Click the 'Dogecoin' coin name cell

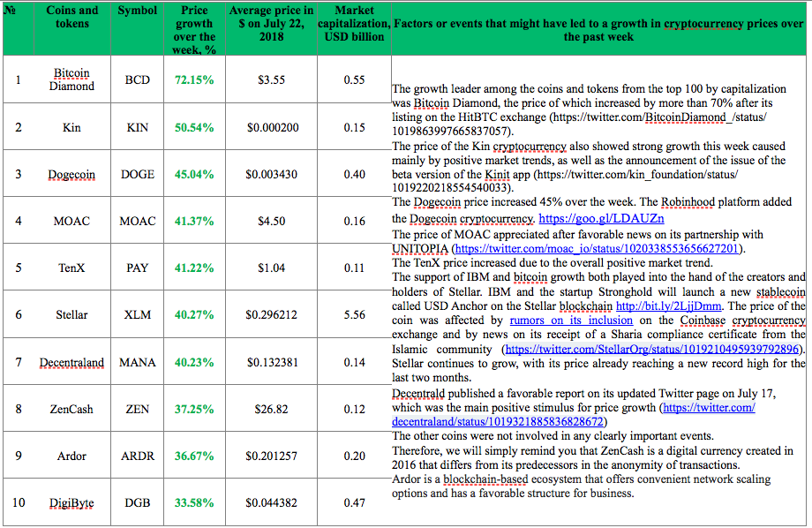click(x=72, y=174)
